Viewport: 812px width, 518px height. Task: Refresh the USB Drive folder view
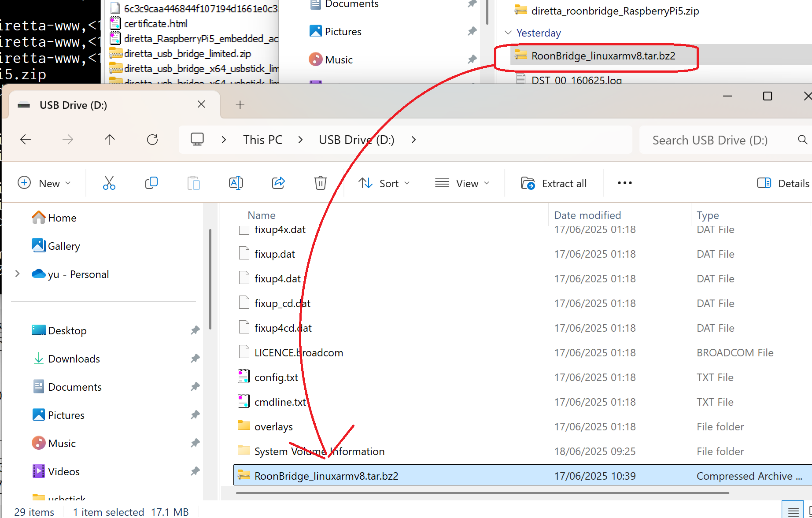pos(152,140)
